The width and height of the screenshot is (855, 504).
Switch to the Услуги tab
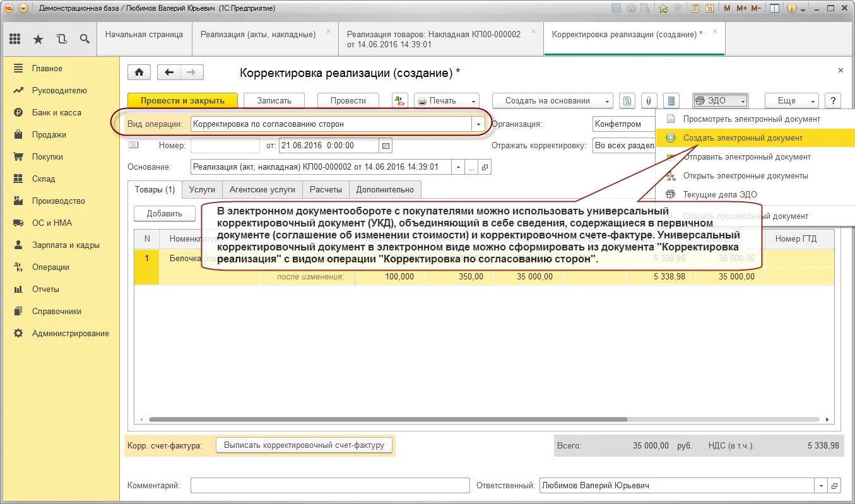(202, 189)
